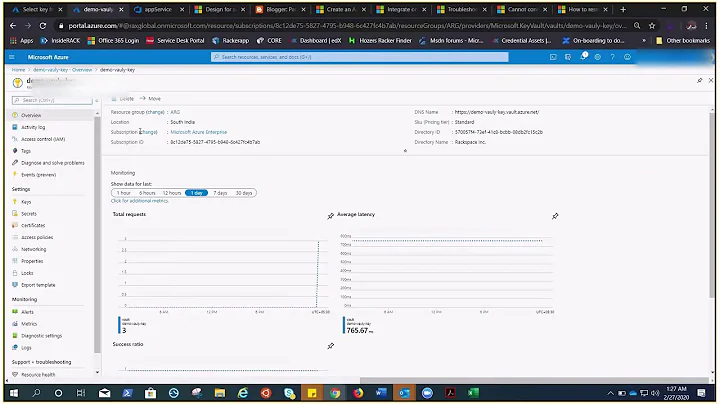Image resolution: width=720 pixels, height=404 pixels.
Task: Open the feedback smiley icon
Action: click(627, 57)
